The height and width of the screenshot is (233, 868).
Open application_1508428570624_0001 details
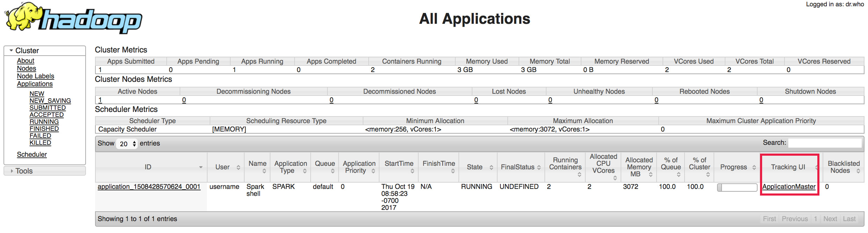[x=149, y=187]
